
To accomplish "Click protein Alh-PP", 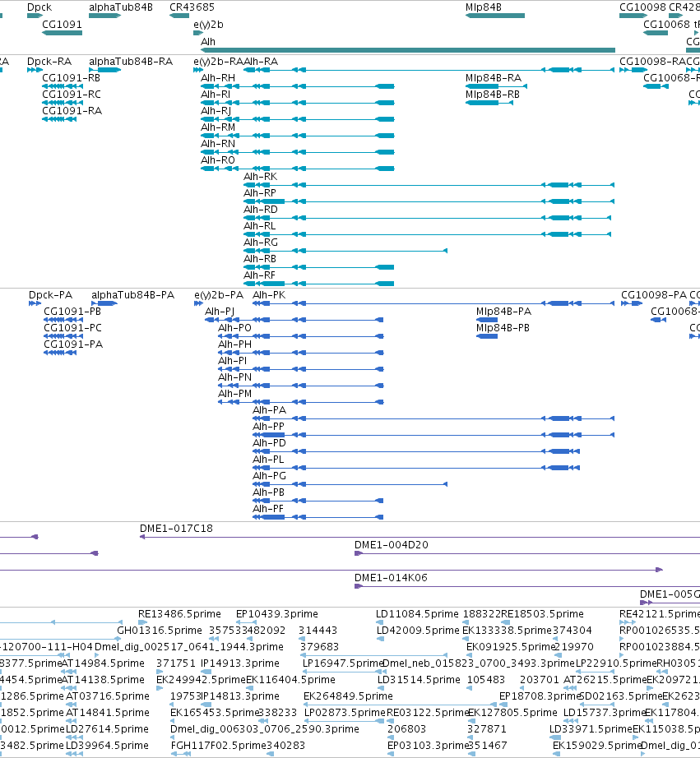I will (x=433, y=435).
